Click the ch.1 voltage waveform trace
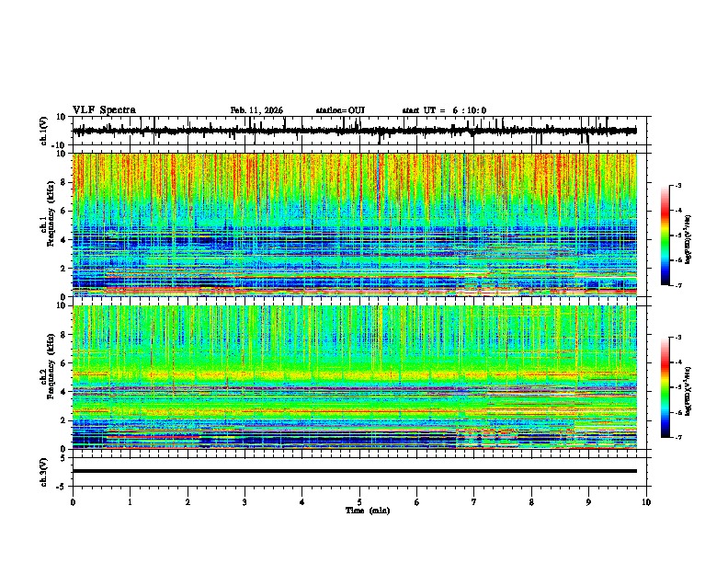Viewport: 728px width, 563px height. pyautogui.click(x=354, y=131)
